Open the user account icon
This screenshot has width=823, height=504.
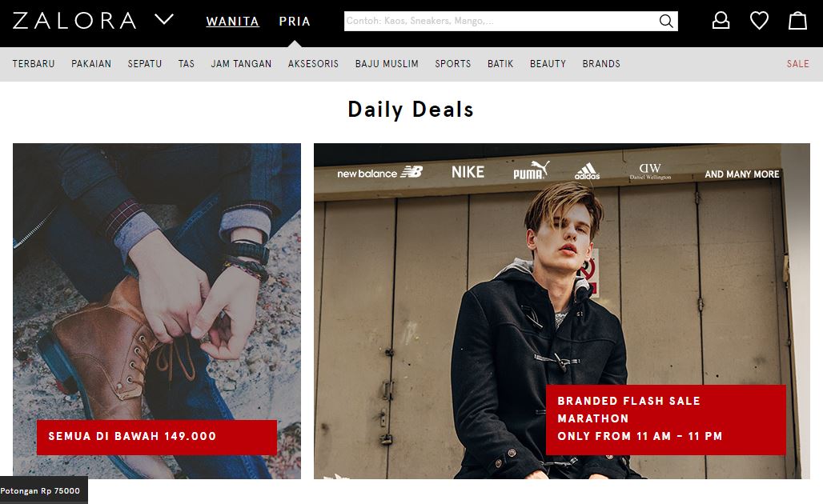[x=721, y=21]
